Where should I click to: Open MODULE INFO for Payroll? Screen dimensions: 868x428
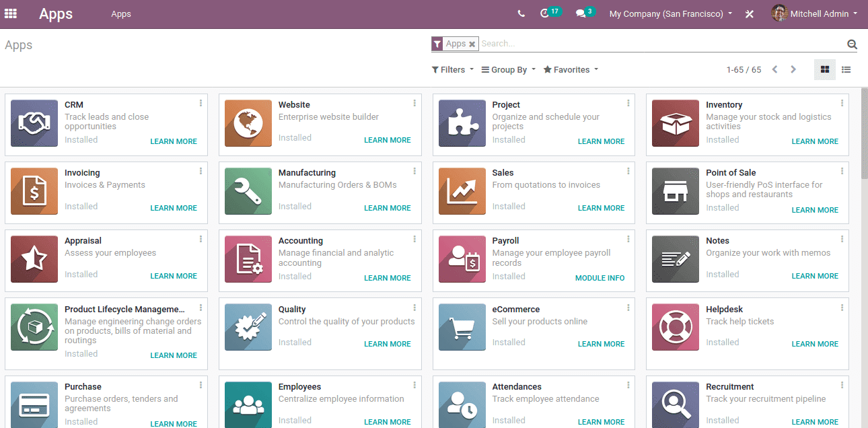point(600,277)
